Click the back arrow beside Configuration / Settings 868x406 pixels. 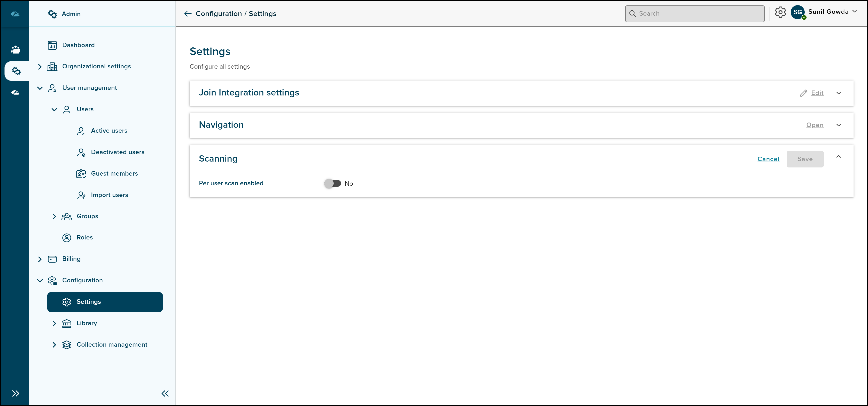pos(187,14)
